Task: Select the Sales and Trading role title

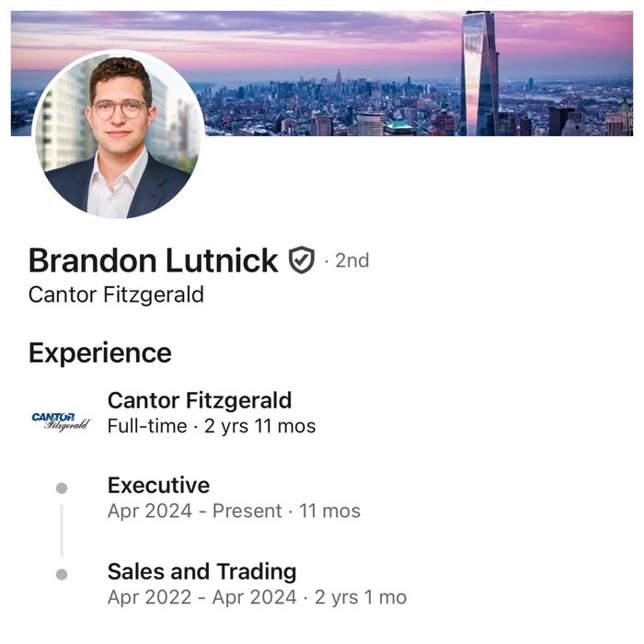Action: pos(201,571)
